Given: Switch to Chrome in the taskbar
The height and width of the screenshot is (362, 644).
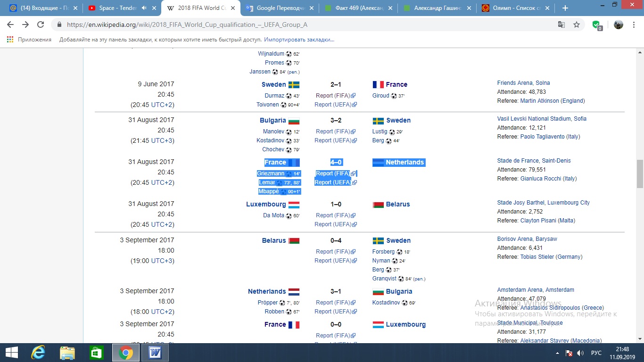Looking at the screenshot, I should [x=125, y=353].
